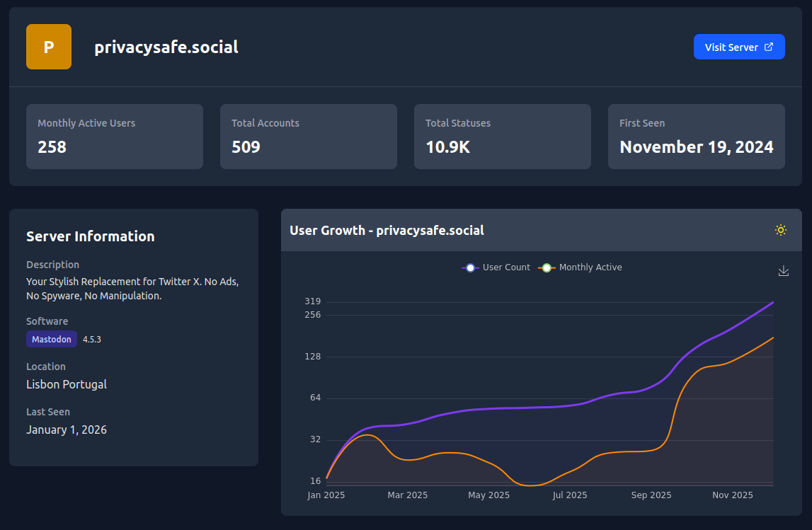This screenshot has height=530, width=812.
Task: Click the Total Statuses stat card
Action: [x=503, y=137]
